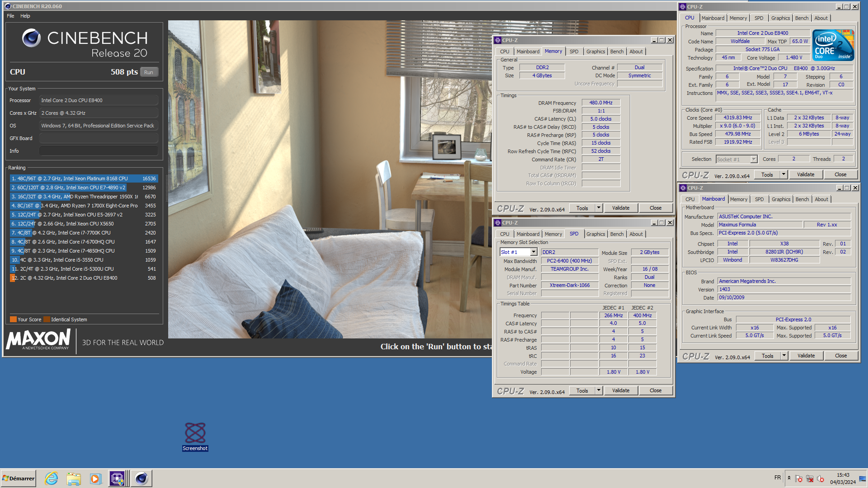The width and height of the screenshot is (868, 488).
Task: Click the Démarrer start button
Action: pos(19,479)
